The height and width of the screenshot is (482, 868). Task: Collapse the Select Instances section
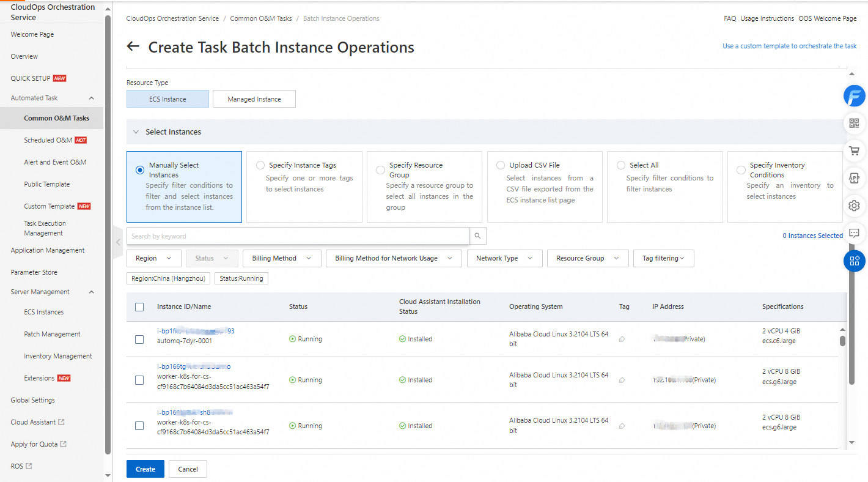pos(136,132)
